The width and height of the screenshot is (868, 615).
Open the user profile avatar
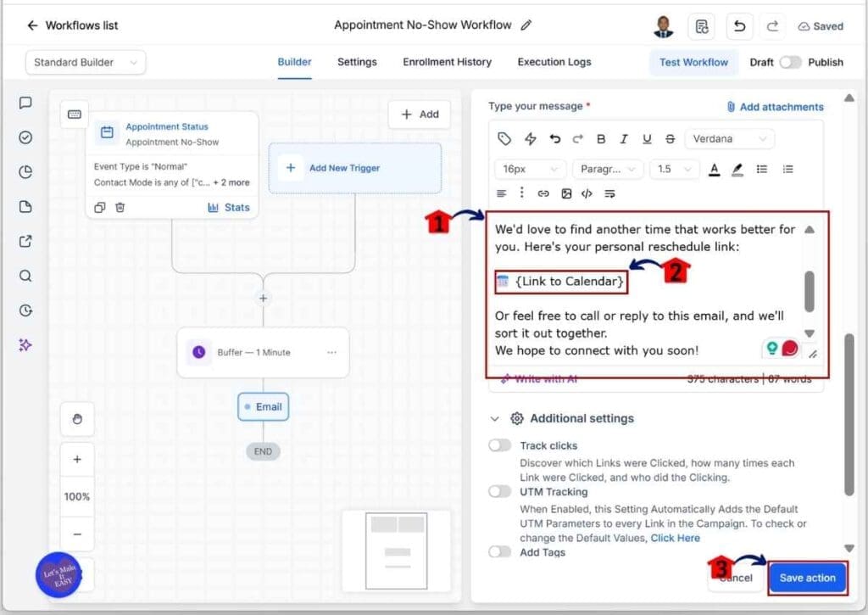(x=663, y=26)
